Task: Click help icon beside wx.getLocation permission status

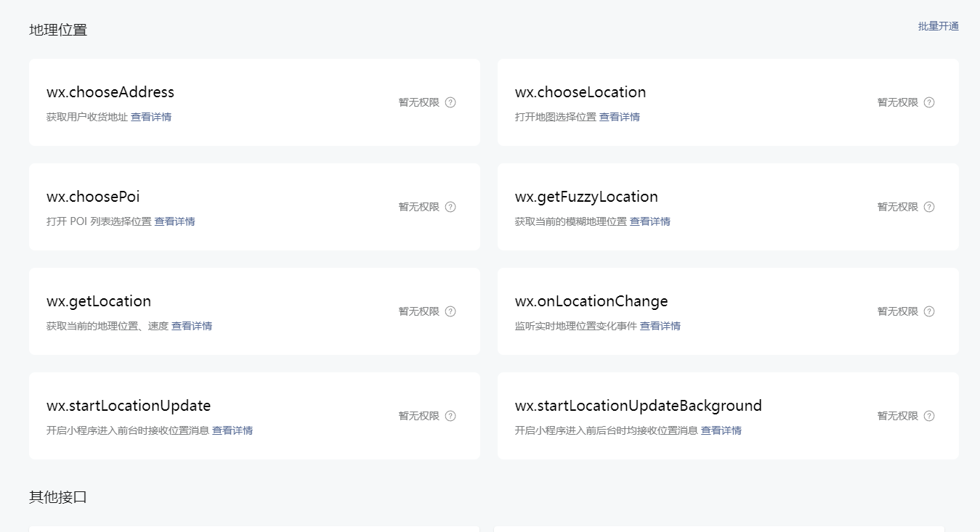Action: [x=450, y=311]
